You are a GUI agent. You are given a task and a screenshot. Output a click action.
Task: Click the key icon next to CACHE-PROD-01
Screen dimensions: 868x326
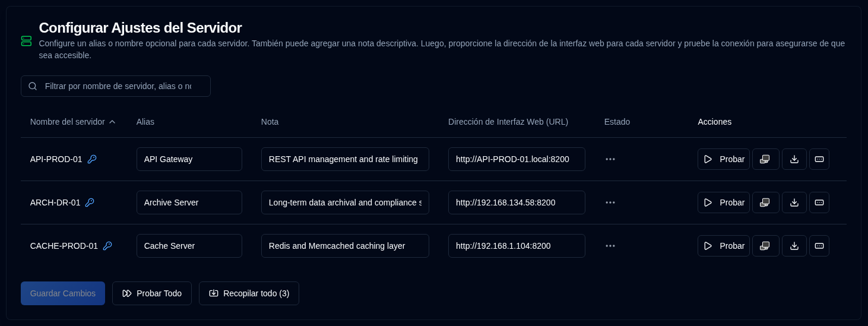click(x=107, y=246)
